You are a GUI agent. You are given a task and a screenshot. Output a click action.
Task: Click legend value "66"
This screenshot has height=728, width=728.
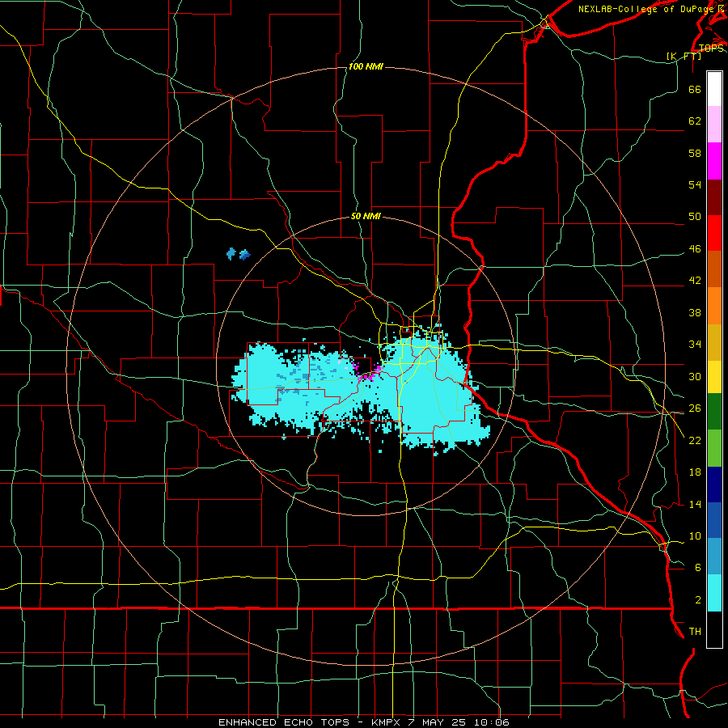(x=695, y=89)
